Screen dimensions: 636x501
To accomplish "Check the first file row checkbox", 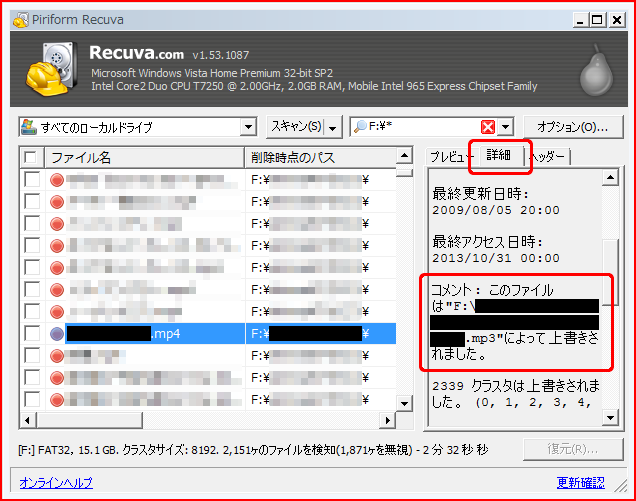I will [32, 179].
